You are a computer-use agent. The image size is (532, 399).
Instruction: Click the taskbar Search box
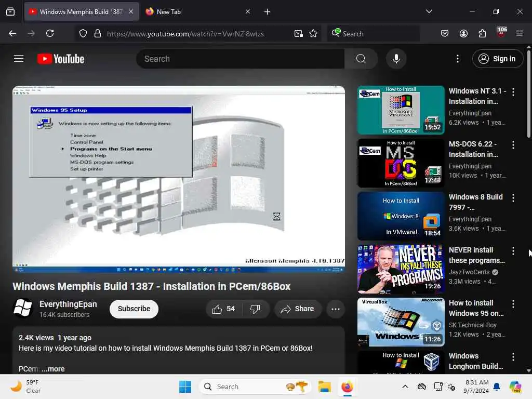tap(255, 387)
